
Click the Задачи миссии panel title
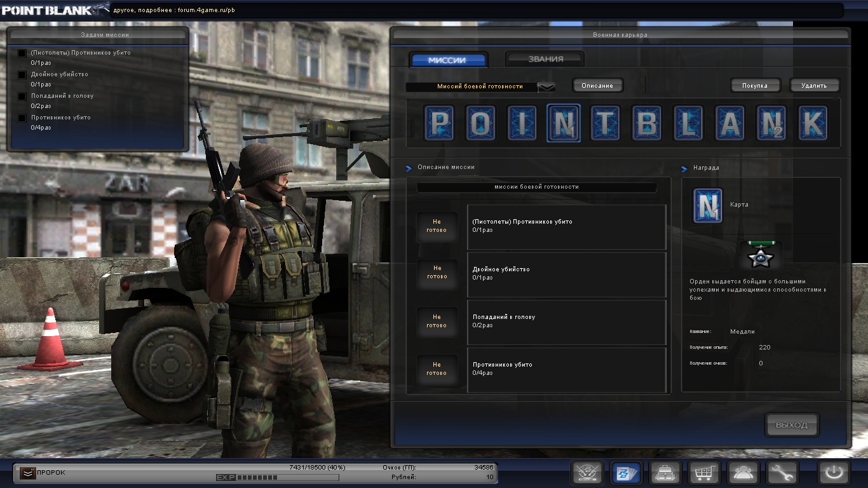pyautogui.click(x=105, y=35)
